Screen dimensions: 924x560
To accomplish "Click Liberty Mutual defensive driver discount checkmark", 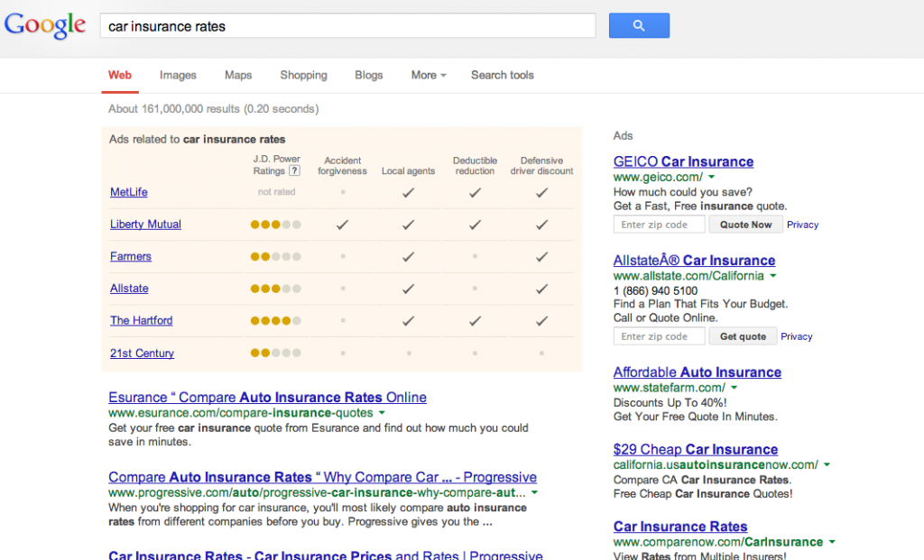I will [x=542, y=225].
